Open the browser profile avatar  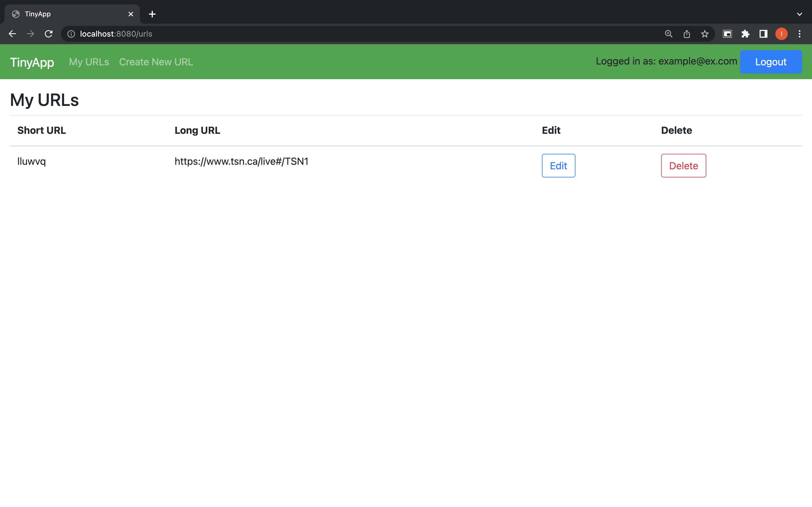pos(782,34)
